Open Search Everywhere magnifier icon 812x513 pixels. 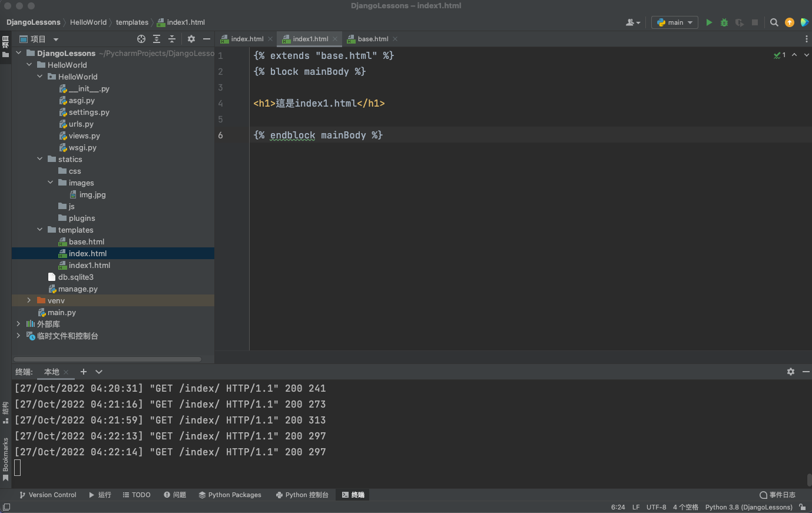pos(774,22)
